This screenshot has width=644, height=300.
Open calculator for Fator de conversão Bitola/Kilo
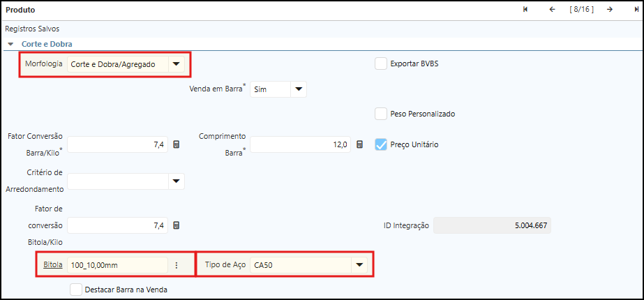[177, 225]
